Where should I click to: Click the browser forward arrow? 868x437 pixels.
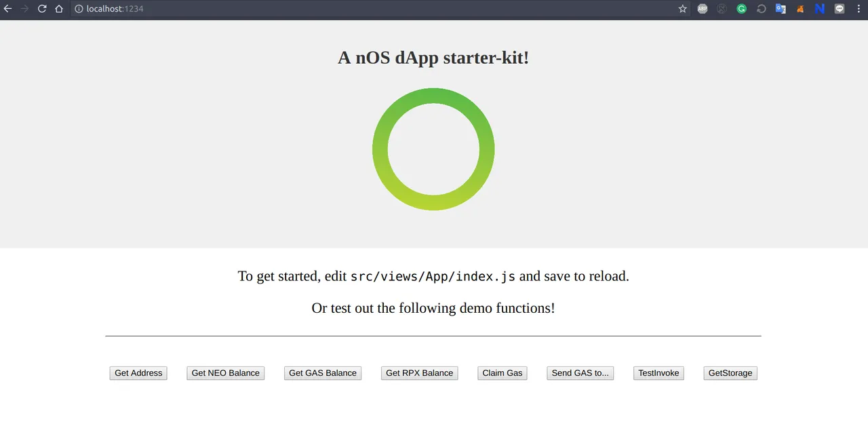pyautogui.click(x=25, y=9)
